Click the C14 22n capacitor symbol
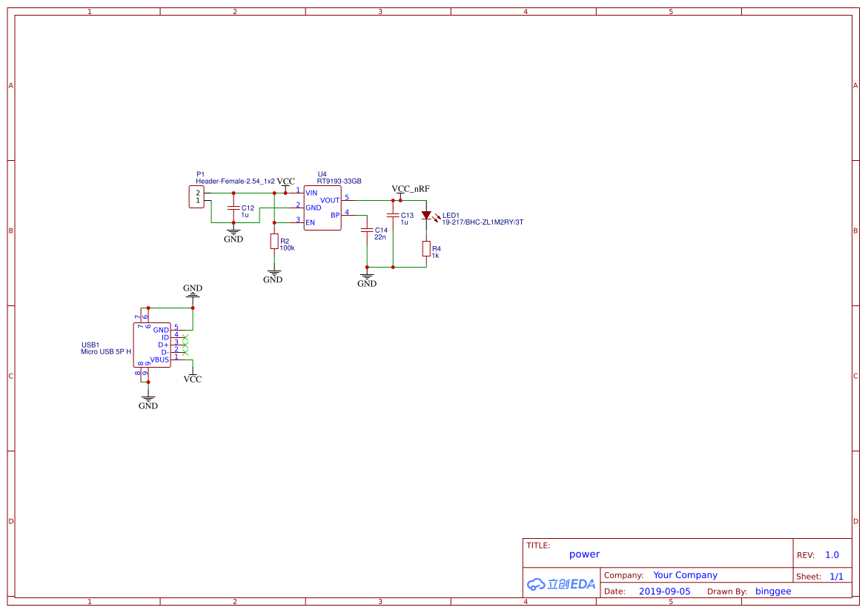Viewport: 868px width, 613px height. click(366, 230)
